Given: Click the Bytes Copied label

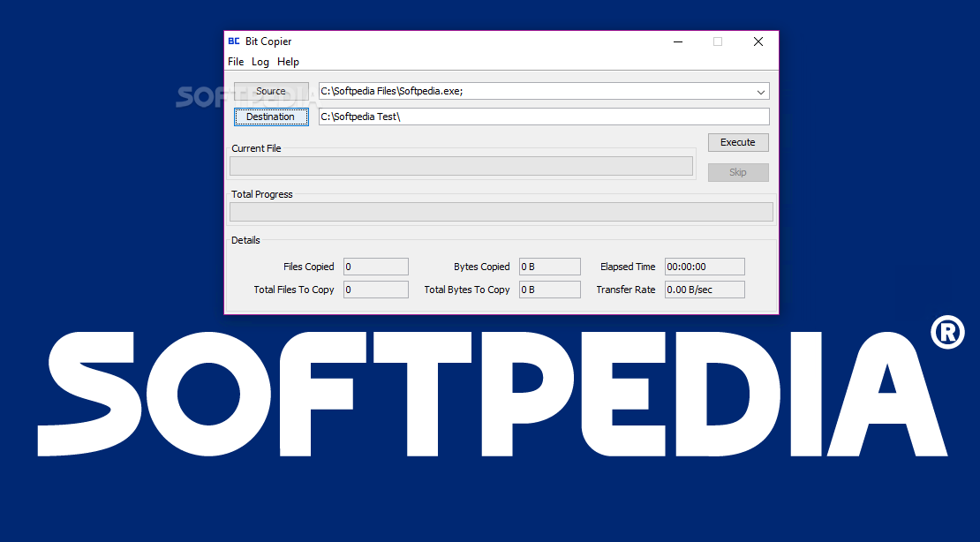Looking at the screenshot, I should [x=482, y=267].
